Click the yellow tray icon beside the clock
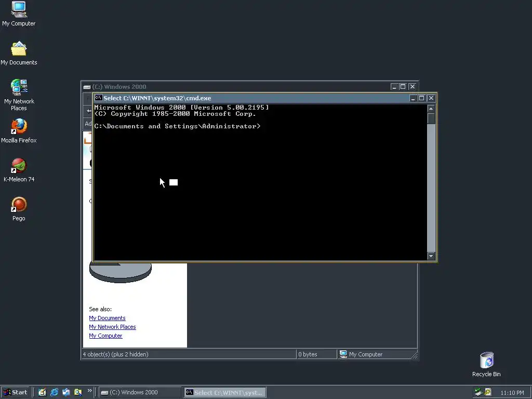 pyautogui.click(x=488, y=392)
